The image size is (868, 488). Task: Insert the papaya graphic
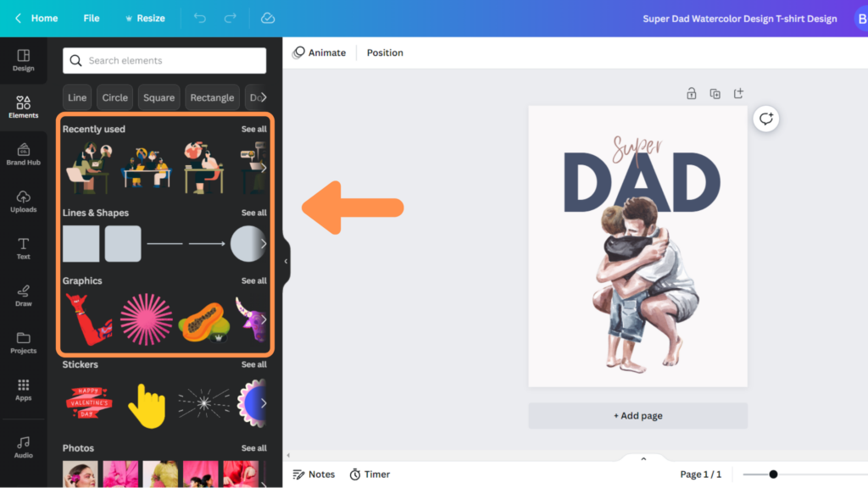coord(204,321)
